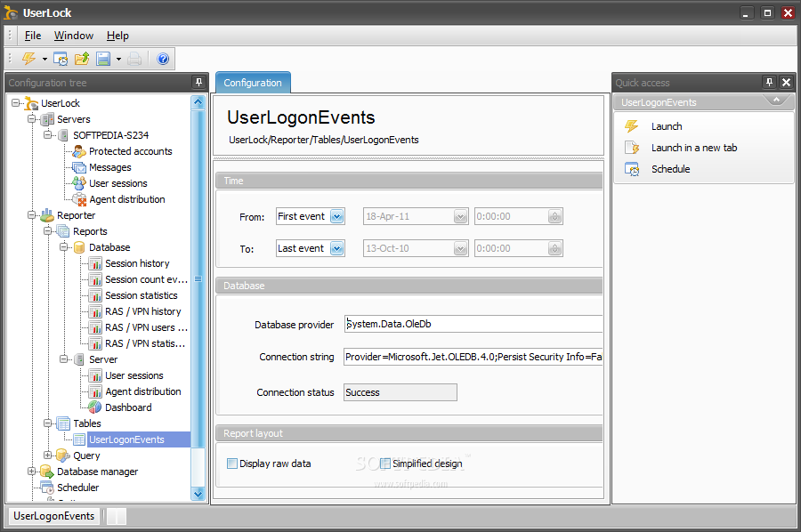Open the Save dropdown arrow in toolbar

pyautogui.click(x=118, y=60)
